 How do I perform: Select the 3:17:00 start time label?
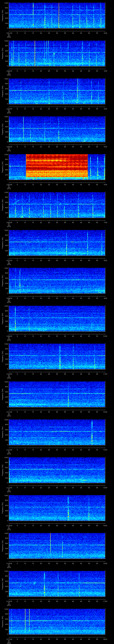coord(9,639)
